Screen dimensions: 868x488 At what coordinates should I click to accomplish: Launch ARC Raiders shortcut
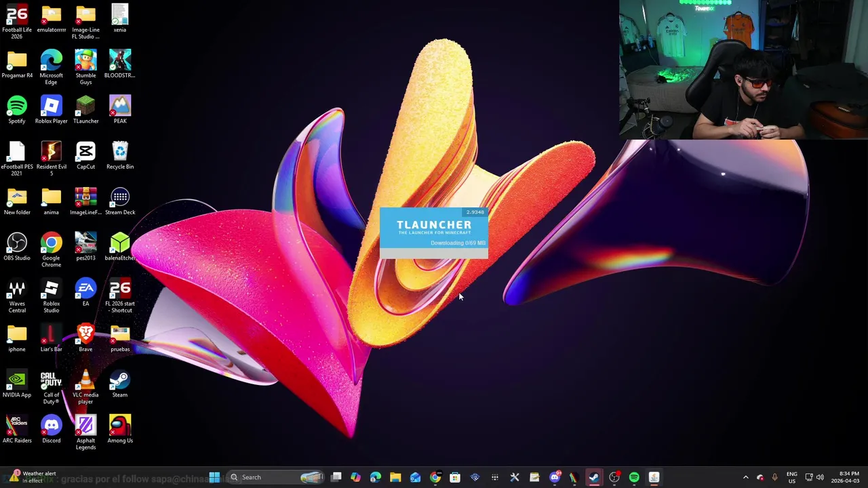pos(17,429)
